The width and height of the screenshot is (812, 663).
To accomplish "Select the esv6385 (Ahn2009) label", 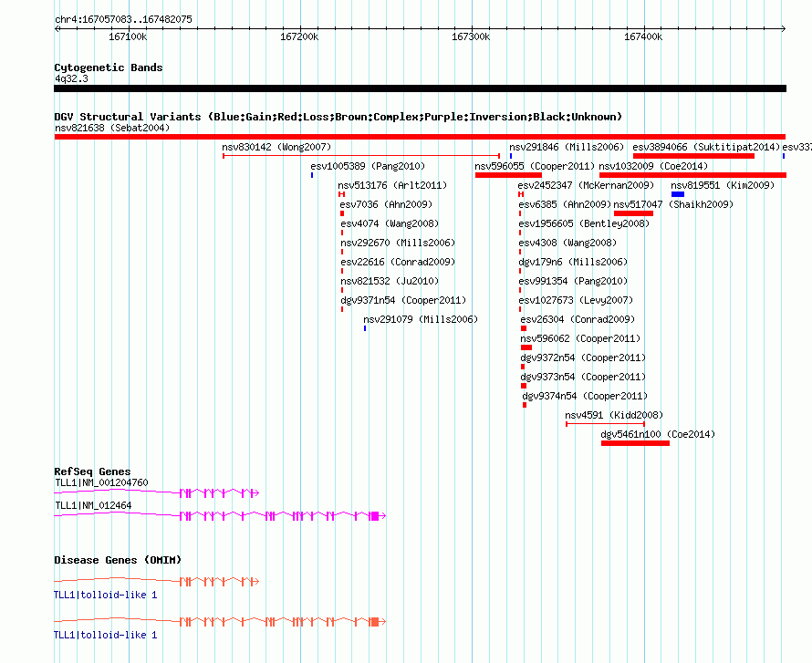I will [565, 204].
